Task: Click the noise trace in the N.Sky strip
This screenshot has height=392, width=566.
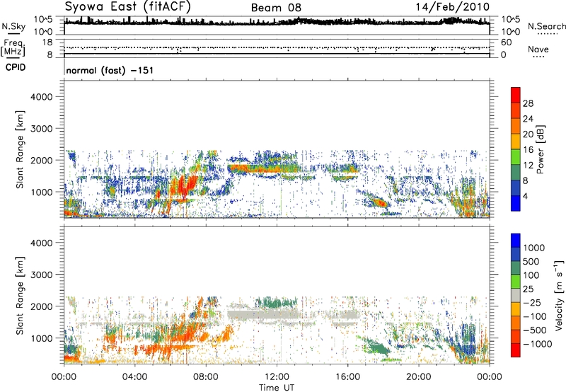Action: [x=277, y=22]
